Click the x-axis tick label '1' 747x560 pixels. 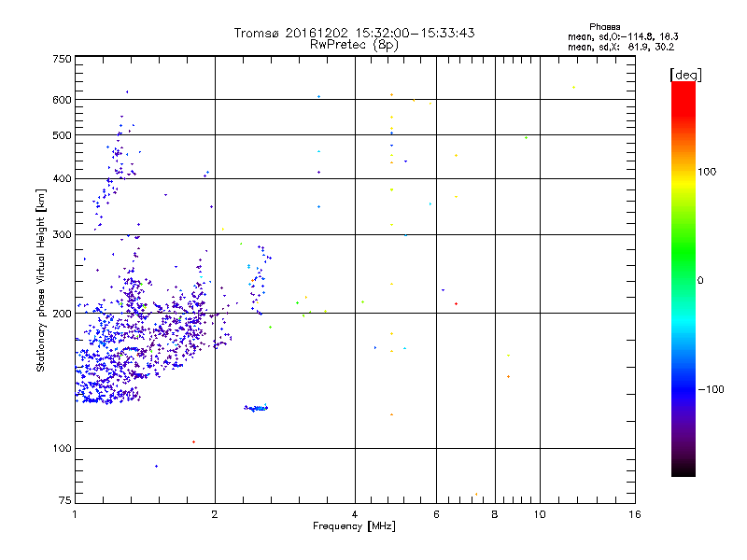[75, 514]
